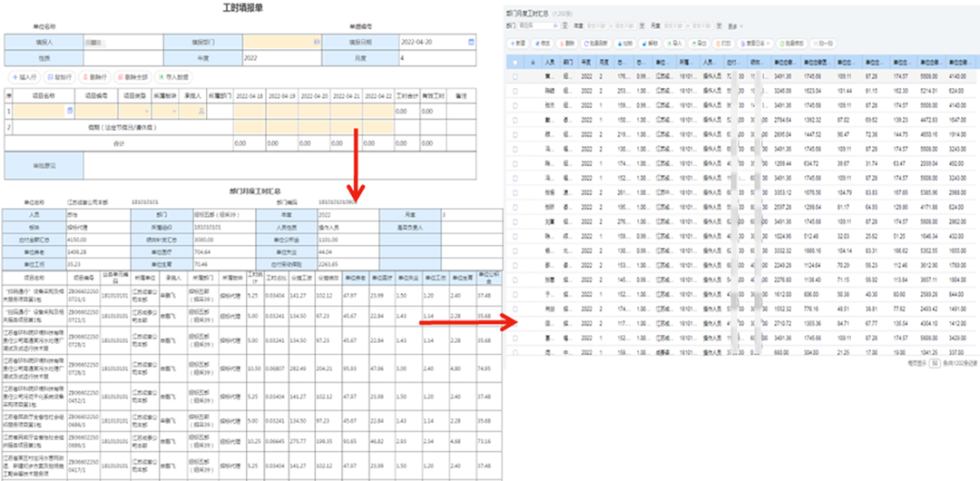The height and width of the screenshot is (481, 980).
Task: Toggle the select-all checkbox in table header
Action: [515, 62]
